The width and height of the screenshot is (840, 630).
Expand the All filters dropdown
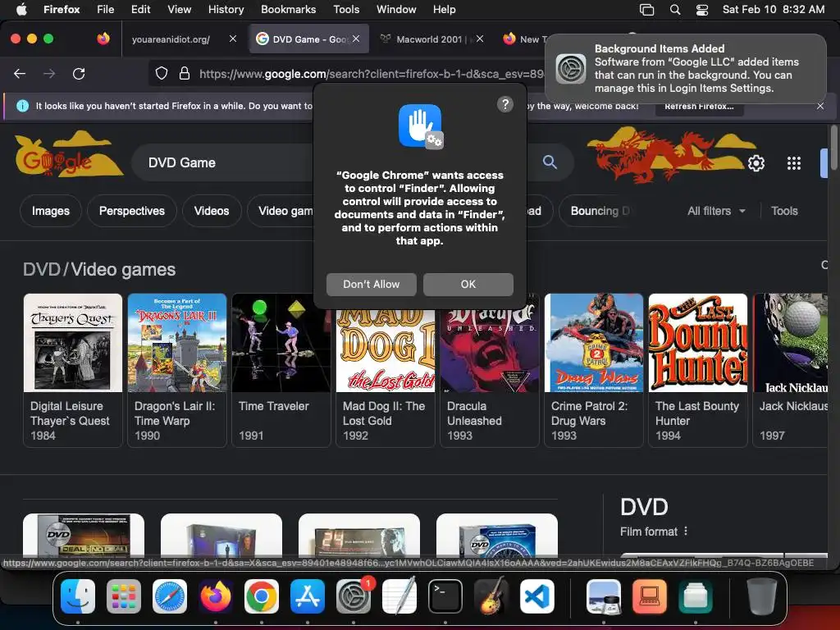tap(716, 211)
